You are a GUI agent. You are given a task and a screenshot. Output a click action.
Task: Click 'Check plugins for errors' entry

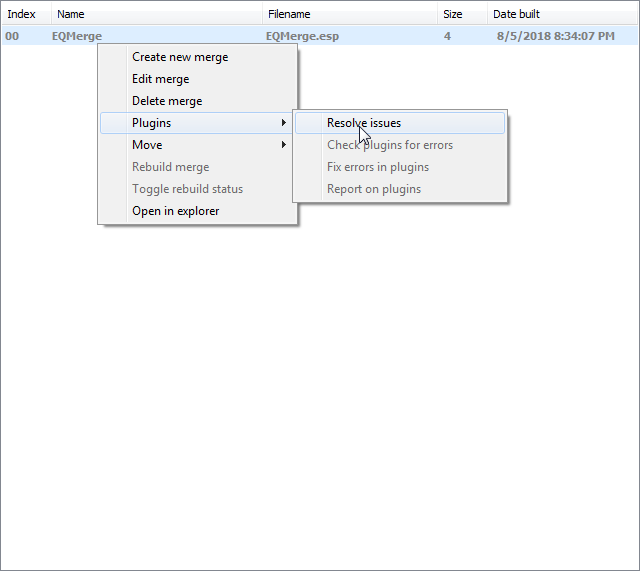point(400,145)
